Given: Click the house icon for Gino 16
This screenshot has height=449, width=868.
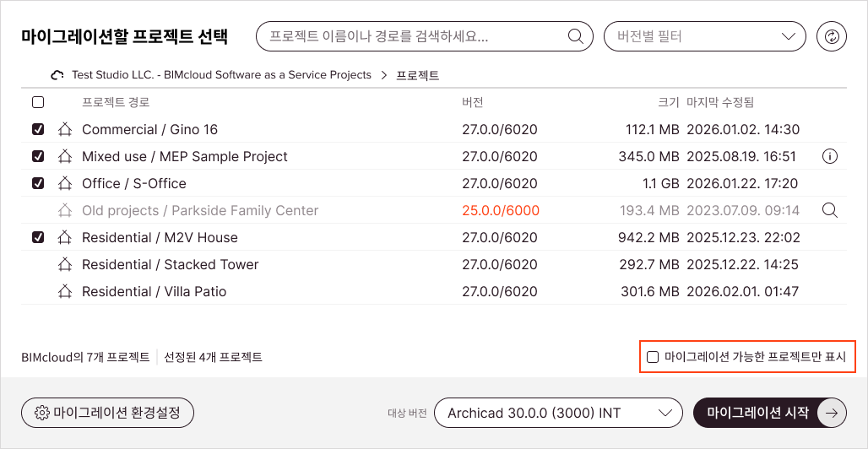Looking at the screenshot, I should pos(65,129).
